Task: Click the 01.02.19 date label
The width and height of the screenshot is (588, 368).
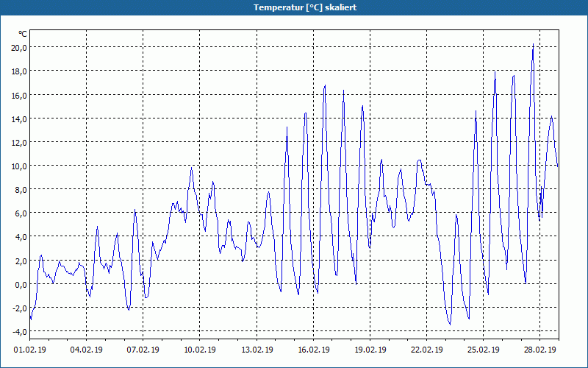Action: 30,350
